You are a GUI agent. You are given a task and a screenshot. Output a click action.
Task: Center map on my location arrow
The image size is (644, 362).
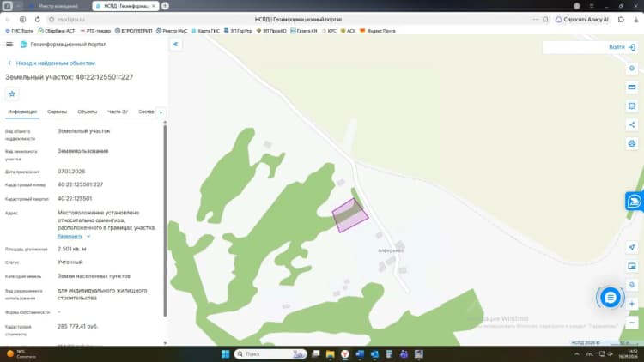coord(632,248)
